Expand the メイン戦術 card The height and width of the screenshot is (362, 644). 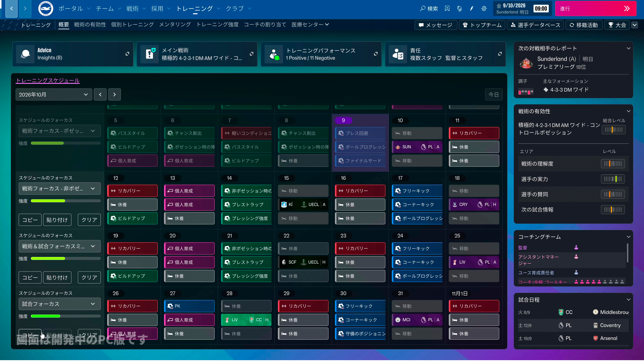pos(252,54)
